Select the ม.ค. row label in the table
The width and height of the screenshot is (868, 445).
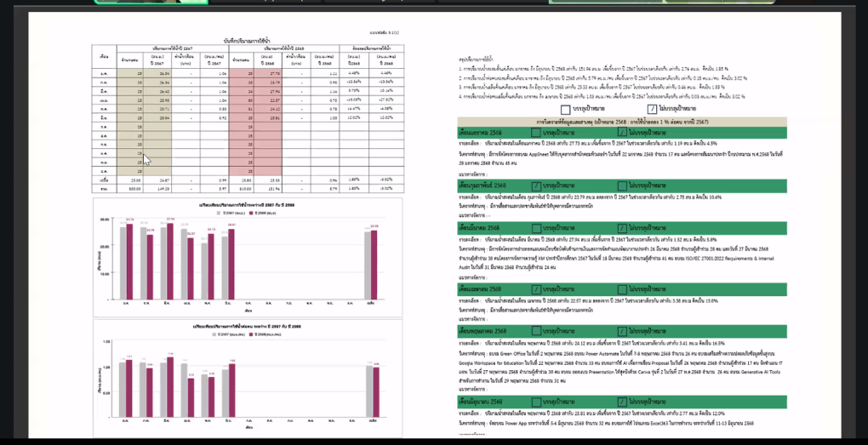click(103, 74)
